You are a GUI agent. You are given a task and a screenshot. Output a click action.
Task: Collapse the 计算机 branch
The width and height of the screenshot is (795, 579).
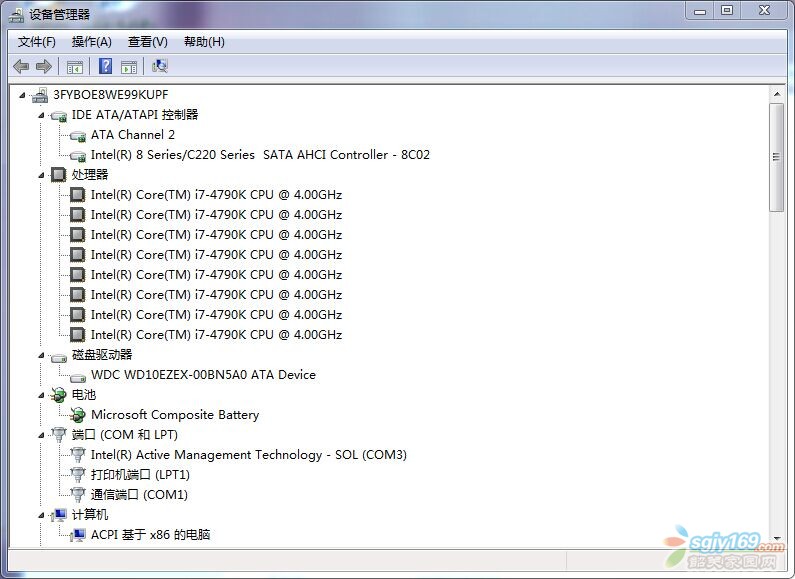41,515
